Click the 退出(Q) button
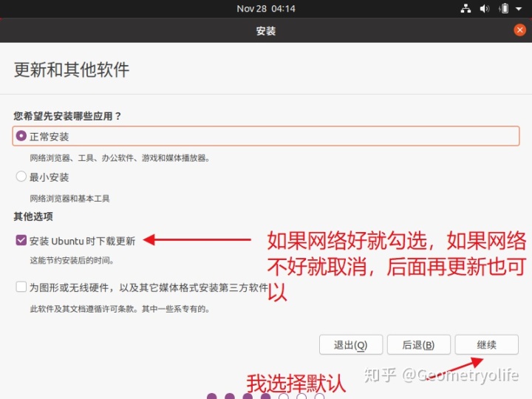 tap(351, 345)
